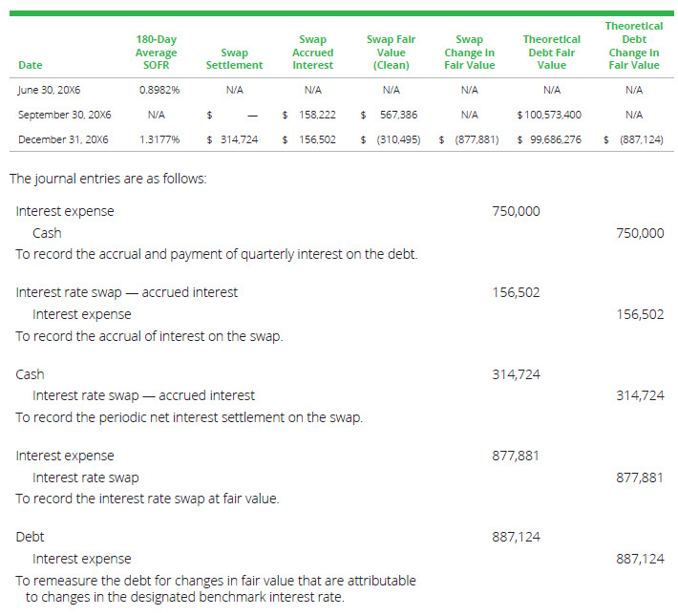Screen dimensions: 678x616
Task: Click the 'Debt' journal entry line
Action: point(30,537)
